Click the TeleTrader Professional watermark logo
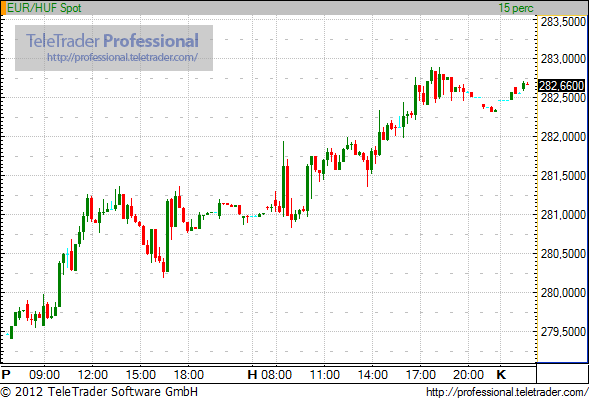The width and height of the screenshot is (589, 401). pyautogui.click(x=112, y=41)
